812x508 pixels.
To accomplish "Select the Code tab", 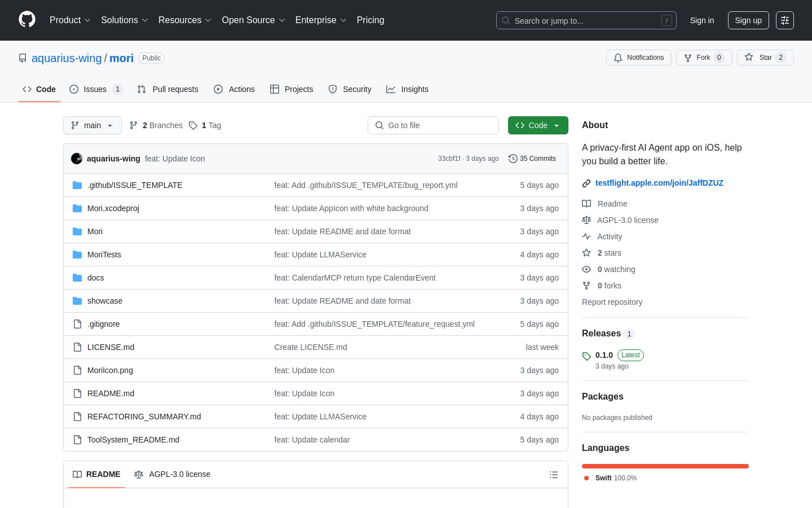I will (39, 89).
